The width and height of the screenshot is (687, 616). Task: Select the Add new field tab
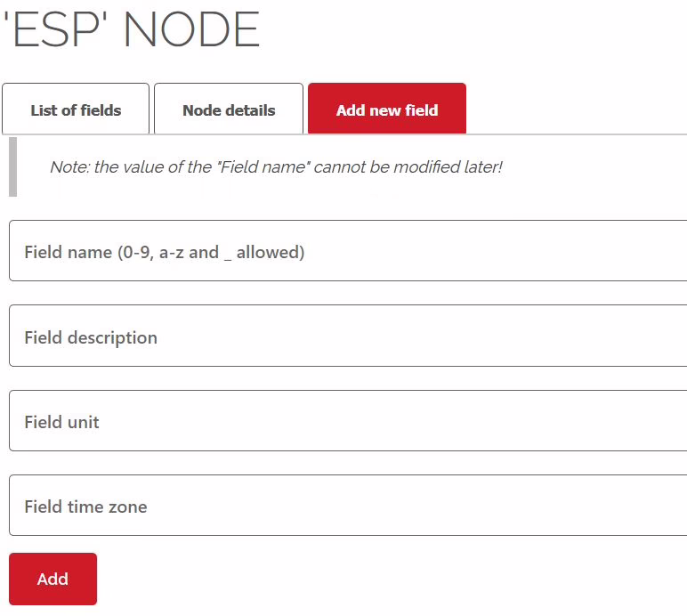(x=387, y=109)
